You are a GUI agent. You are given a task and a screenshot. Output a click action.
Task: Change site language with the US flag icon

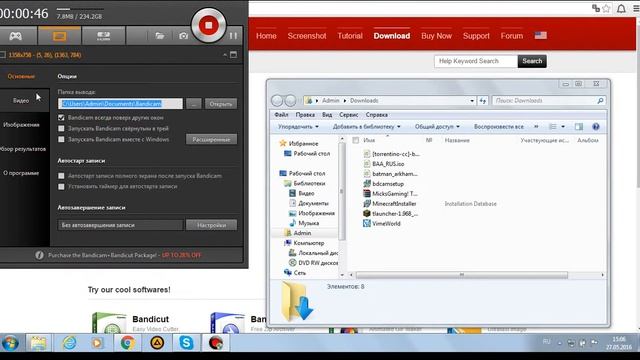(x=540, y=36)
